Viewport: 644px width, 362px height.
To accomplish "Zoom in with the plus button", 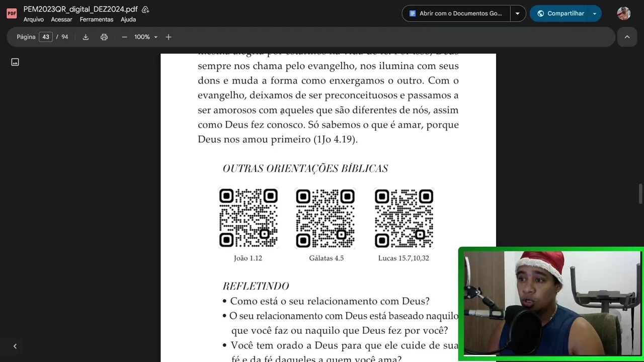I will pos(169,37).
